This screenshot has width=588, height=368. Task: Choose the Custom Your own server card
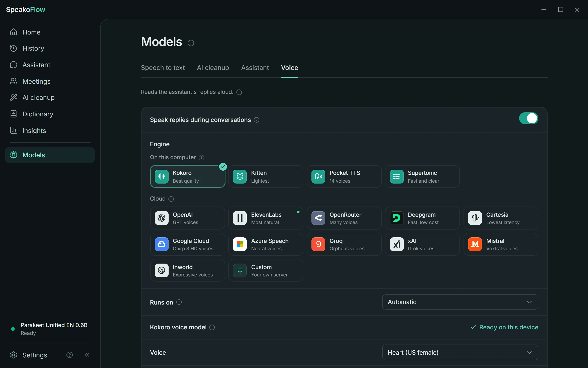(x=266, y=270)
